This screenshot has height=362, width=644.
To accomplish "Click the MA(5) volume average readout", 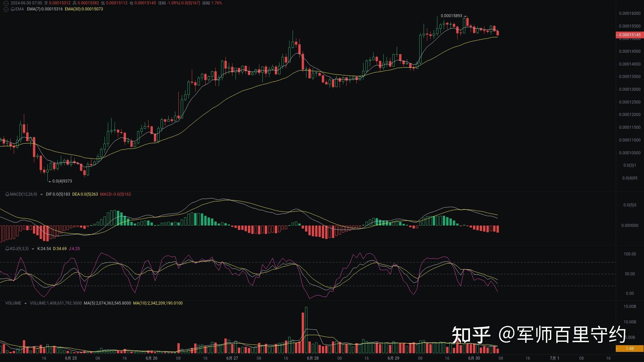I will click(x=108, y=303).
